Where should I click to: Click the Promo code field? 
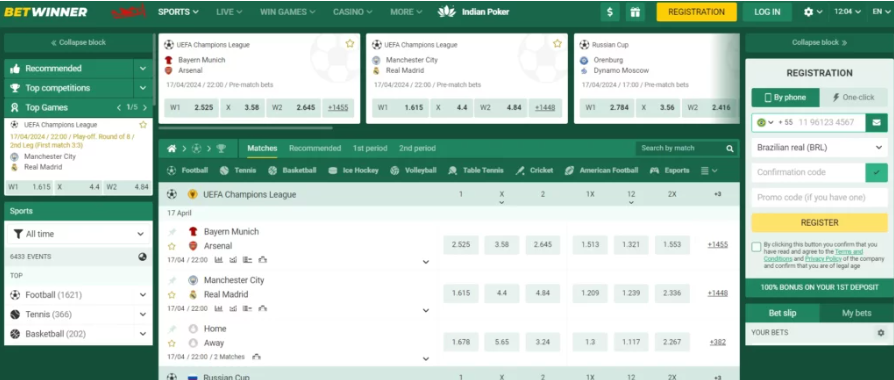coord(819,197)
